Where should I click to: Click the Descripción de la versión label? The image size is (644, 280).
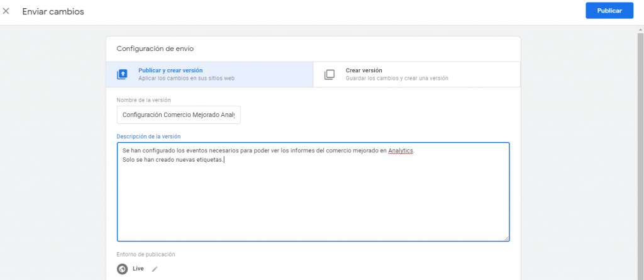coord(148,136)
